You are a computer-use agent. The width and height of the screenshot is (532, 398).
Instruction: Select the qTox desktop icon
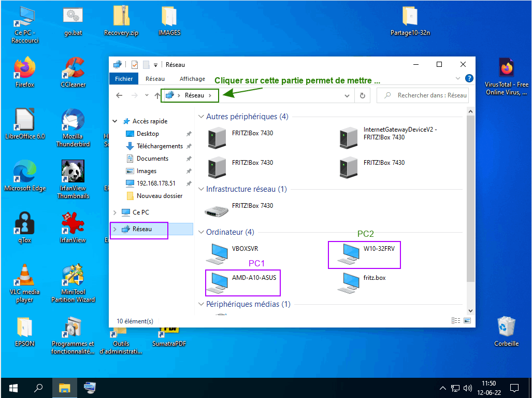[x=24, y=228]
